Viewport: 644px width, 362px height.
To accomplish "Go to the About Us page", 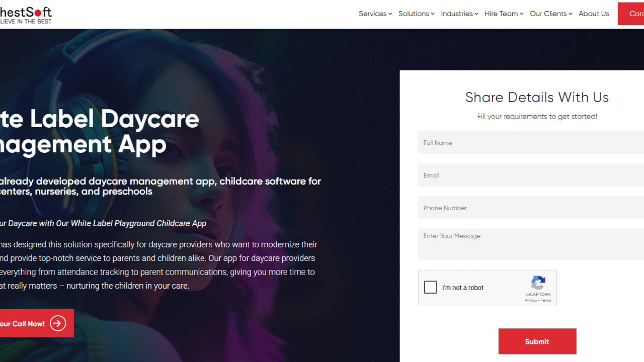I will 594,14.
